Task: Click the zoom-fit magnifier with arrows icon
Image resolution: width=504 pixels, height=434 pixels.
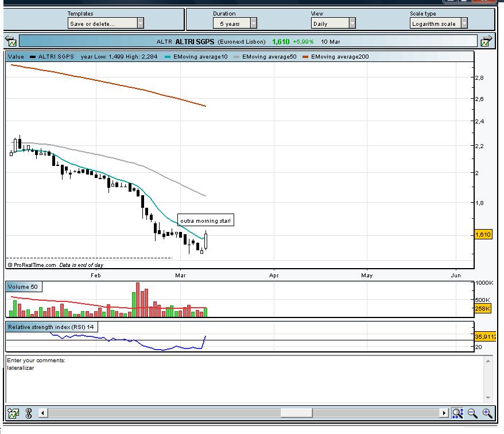Action: 458,413
